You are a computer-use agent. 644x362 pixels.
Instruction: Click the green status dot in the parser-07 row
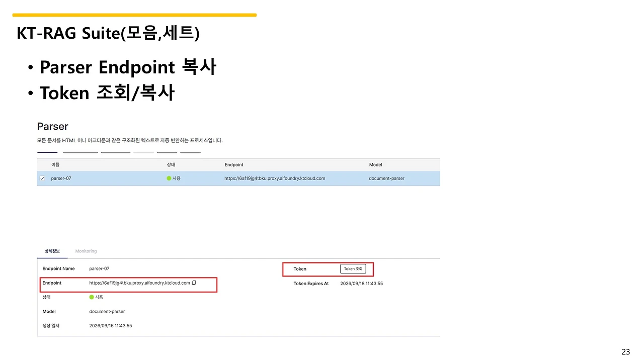coord(169,178)
